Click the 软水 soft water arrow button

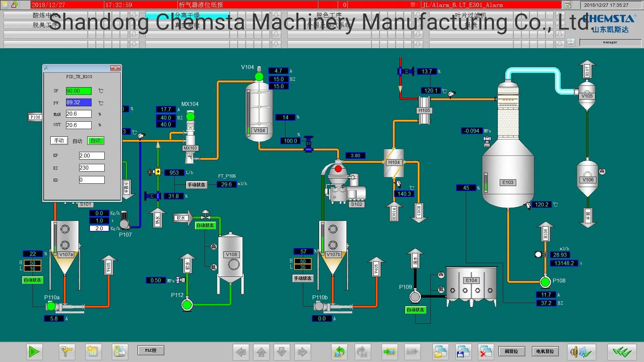(x=183, y=218)
